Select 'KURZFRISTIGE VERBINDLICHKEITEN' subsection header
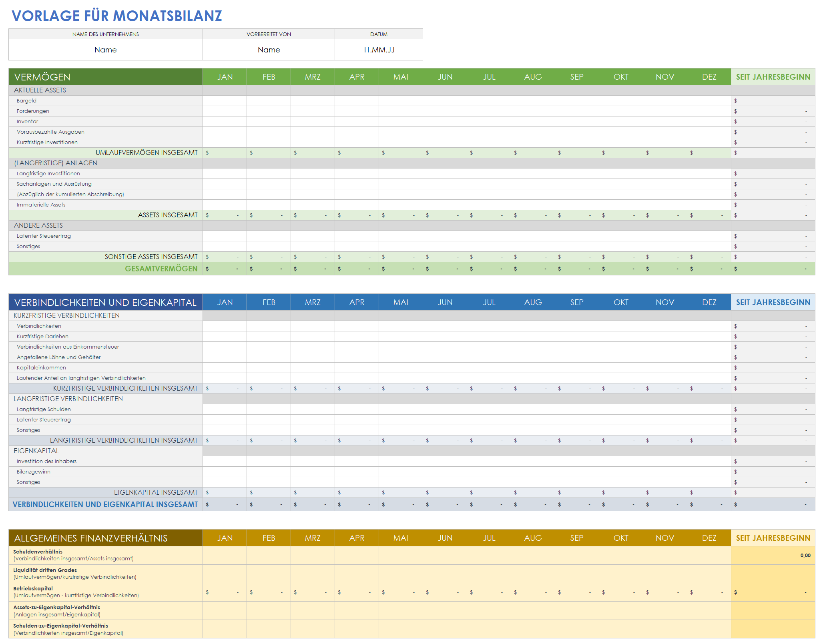The image size is (837, 644). point(66,315)
